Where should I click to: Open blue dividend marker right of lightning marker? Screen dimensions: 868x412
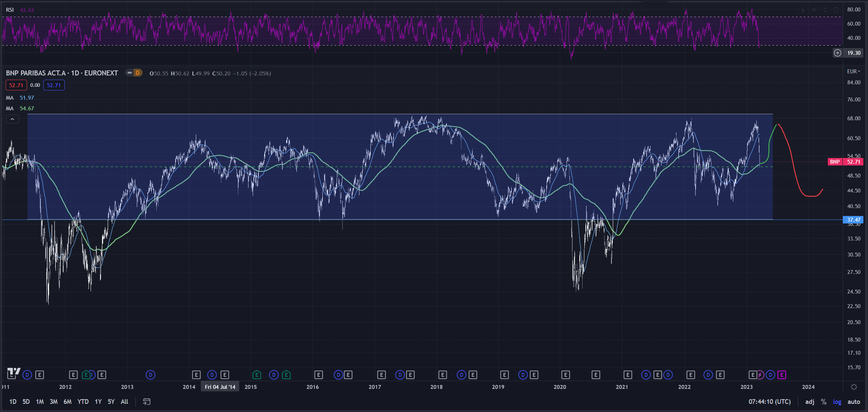coord(770,375)
